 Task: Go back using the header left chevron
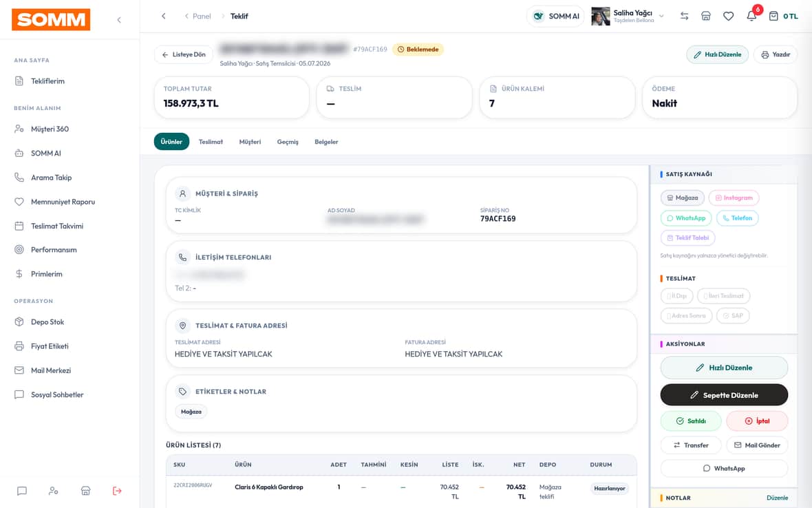tap(164, 16)
